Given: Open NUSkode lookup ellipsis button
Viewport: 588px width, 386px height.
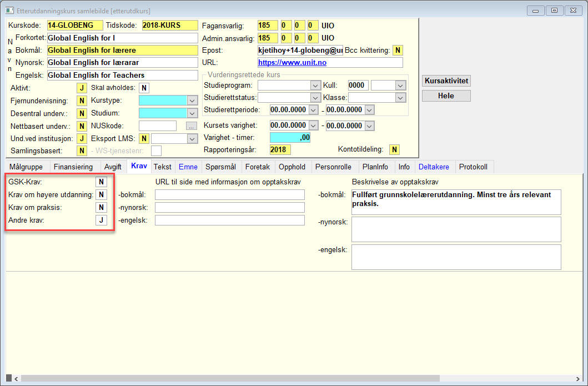Looking at the screenshot, I should pos(191,126).
